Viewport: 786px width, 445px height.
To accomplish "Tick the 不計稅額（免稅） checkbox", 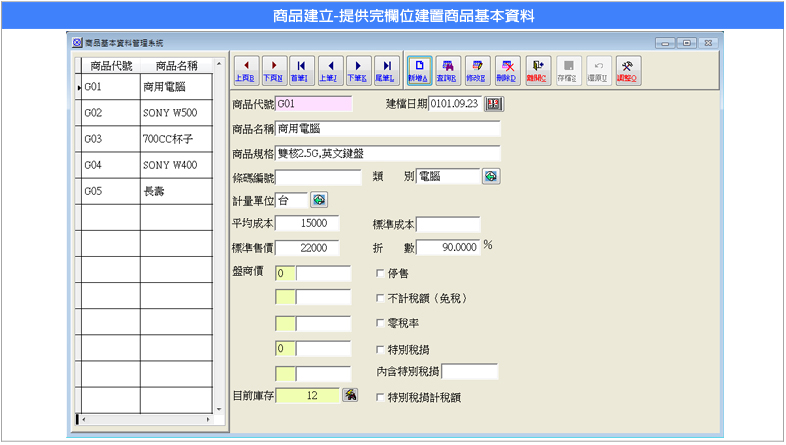I will tap(380, 298).
